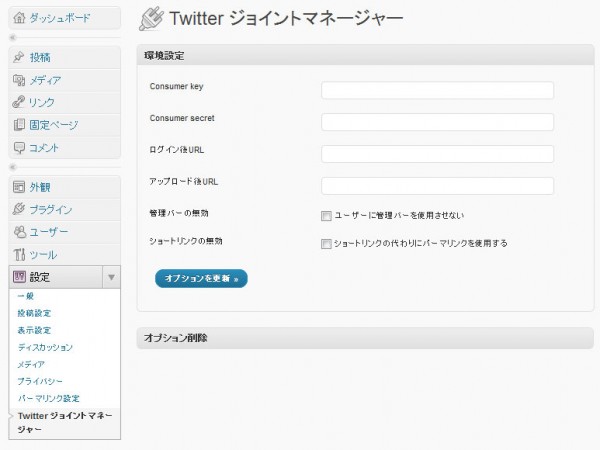Collapse the 設定 submenu arrow
Viewport: 600px width, 450px height.
coord(111,277)
